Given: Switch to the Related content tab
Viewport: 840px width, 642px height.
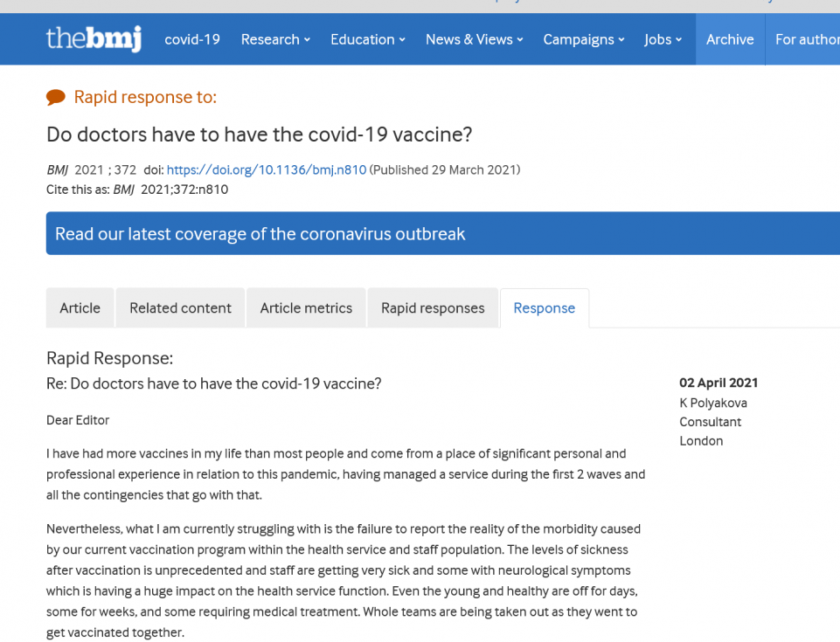Looking at the screenshot, I should (181, 307).
